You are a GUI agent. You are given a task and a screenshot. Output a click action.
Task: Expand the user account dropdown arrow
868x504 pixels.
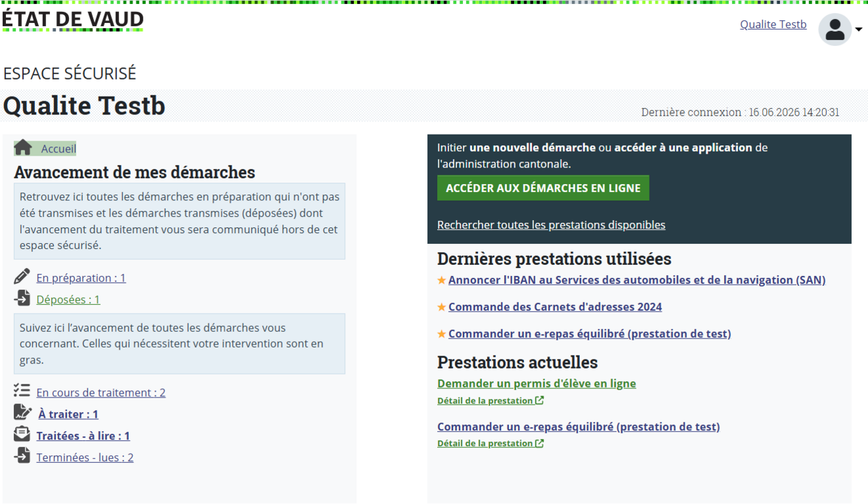click(858, 30)
